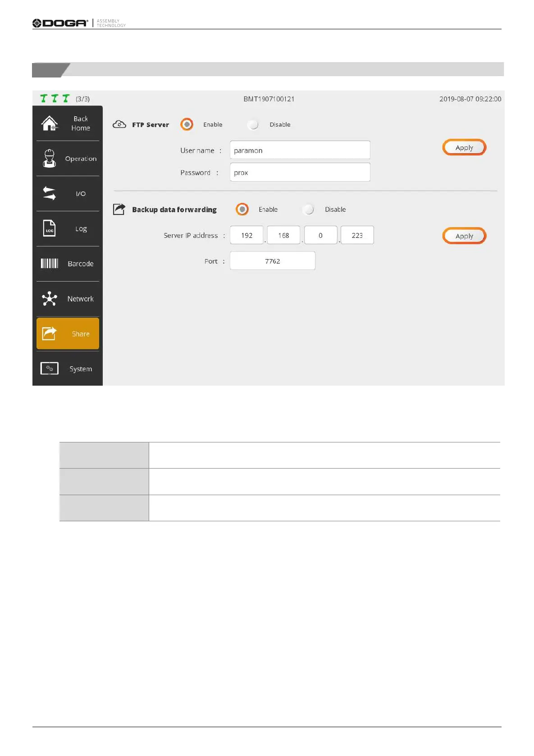Go to Back Home menu label
Viewport: 534px width, 756px height.
81,123
